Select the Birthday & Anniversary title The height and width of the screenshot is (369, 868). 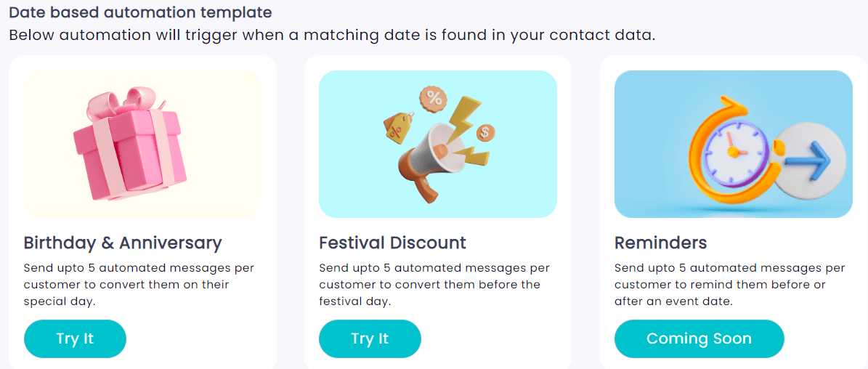(x=123, y=243)
